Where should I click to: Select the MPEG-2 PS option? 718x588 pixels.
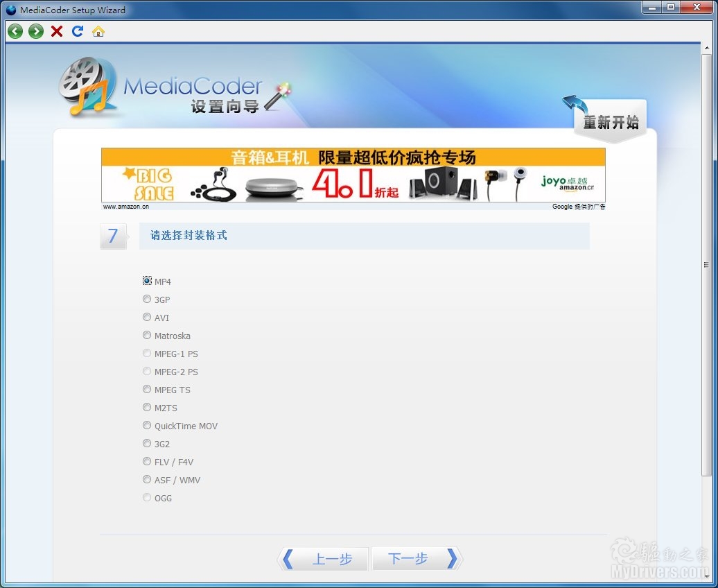coord(147,371)
